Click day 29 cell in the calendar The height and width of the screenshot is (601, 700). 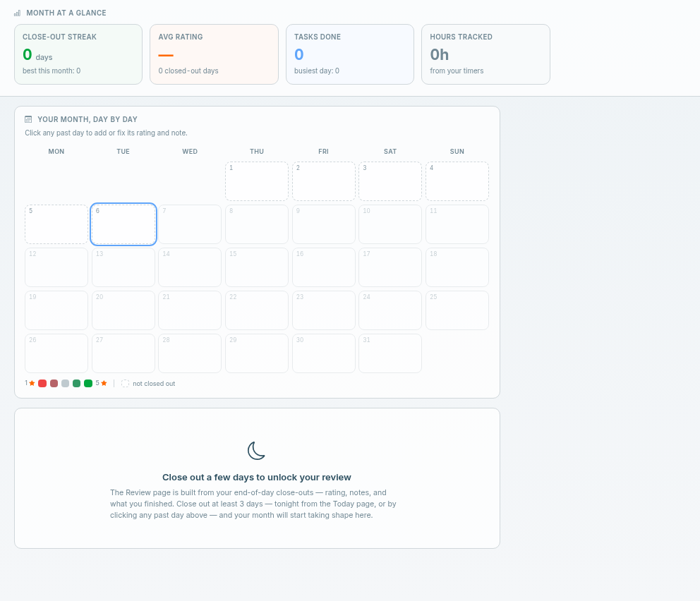257,353
